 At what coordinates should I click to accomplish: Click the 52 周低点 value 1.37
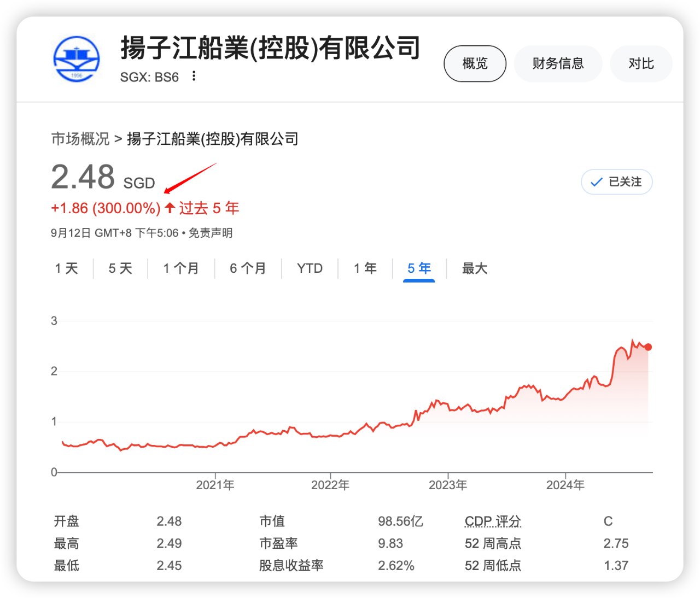(x=616, y=566)
